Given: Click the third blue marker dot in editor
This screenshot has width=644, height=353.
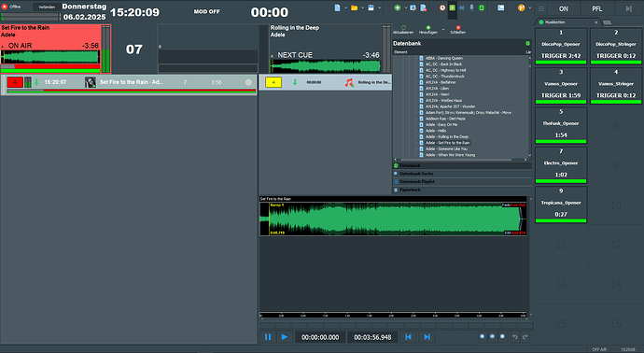Looking at the screenshot, I should [x=502, y=336].
